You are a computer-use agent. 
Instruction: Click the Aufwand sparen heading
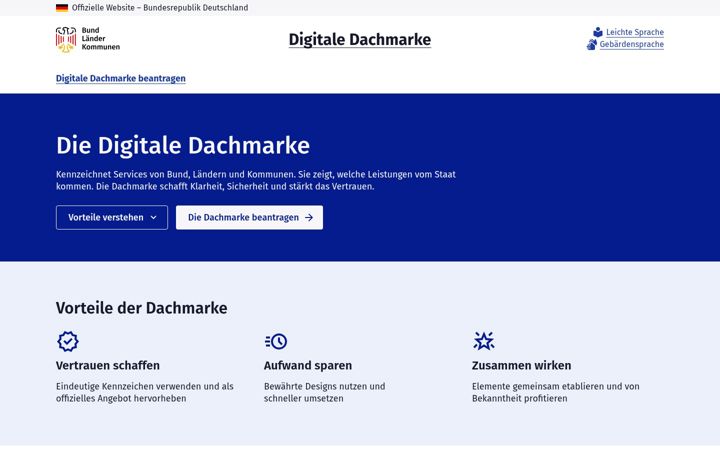pos(308,366)
